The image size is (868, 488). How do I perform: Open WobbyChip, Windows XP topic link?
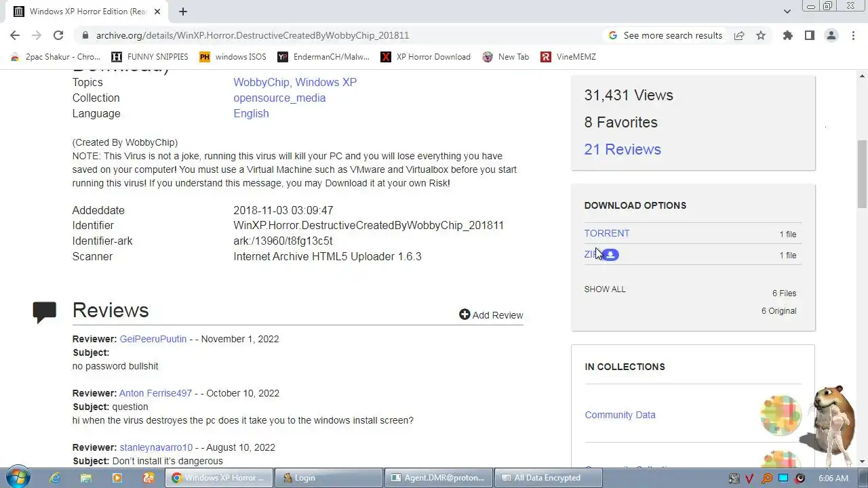[x=295, y=82]
